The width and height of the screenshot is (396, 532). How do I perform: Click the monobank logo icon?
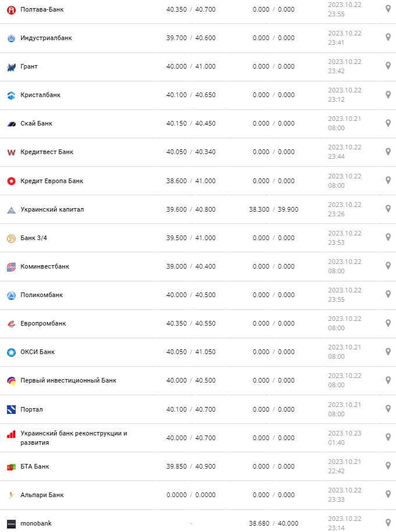pos(11,524)
